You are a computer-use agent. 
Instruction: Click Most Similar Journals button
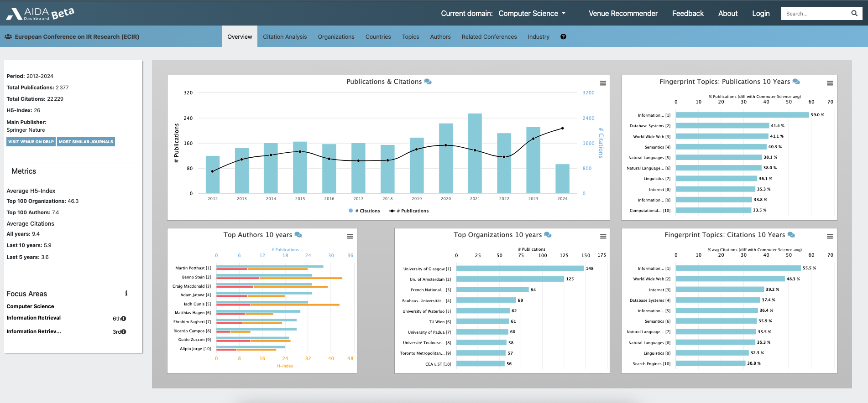[86, 142]
